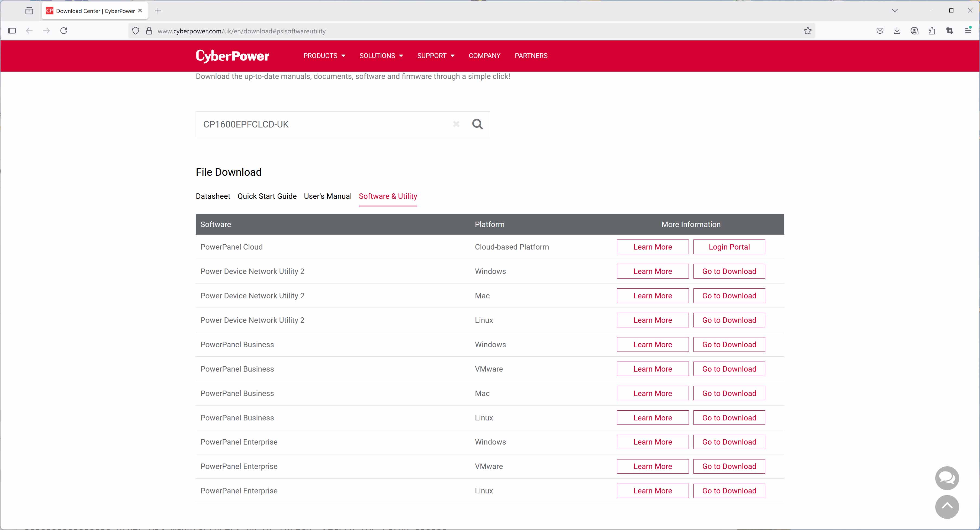The height and width of the screenshot is (530, 980).
Task: Click the browser address bar
Action: click(x=472, y=31)
